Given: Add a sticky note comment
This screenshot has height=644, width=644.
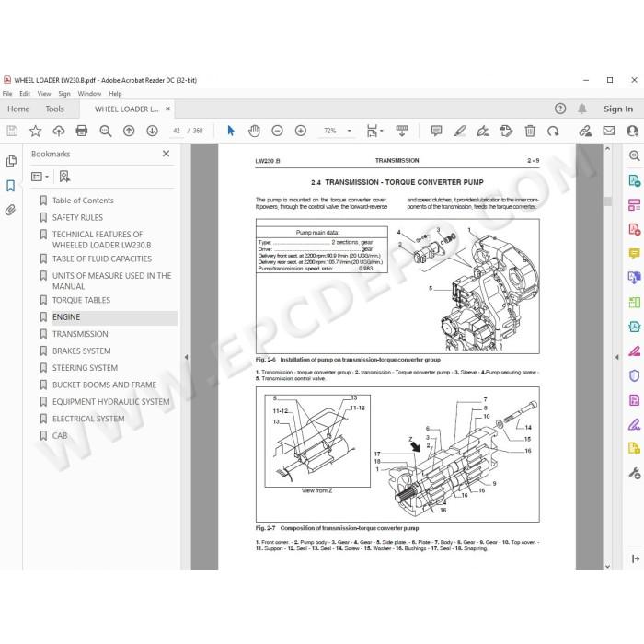Looking at the screenshot, I should tap(436, 131).
